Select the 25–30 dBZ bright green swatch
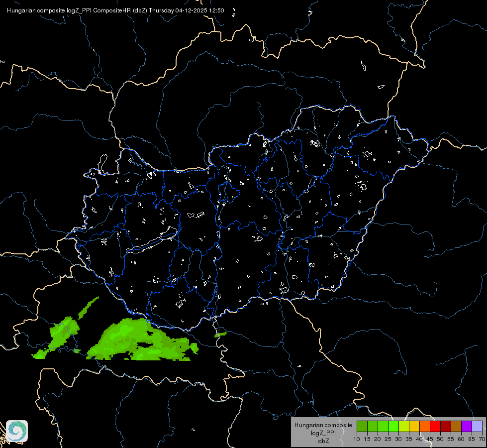The image size is (487, 448). (393, 427)
